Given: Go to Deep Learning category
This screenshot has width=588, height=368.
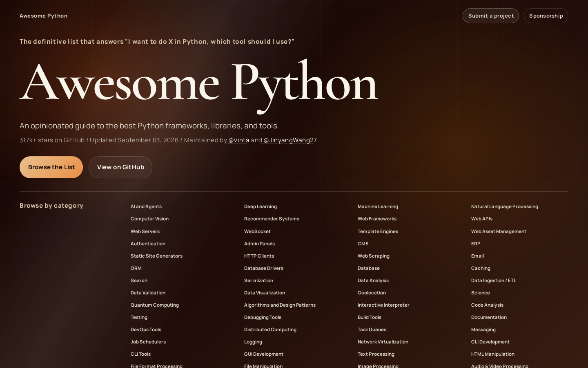Looking at the screenshot, I should (x=261, y=206).
